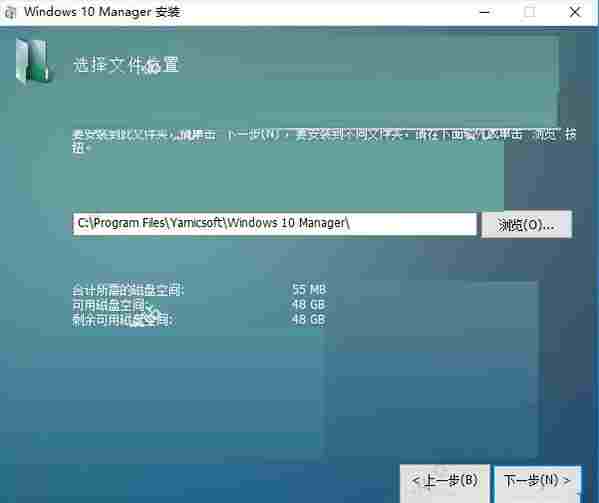The width and height of the screenshot is (599, 503).
Task: Close the Windows 10 Manager installer window
Action: [x=575, y=12]
